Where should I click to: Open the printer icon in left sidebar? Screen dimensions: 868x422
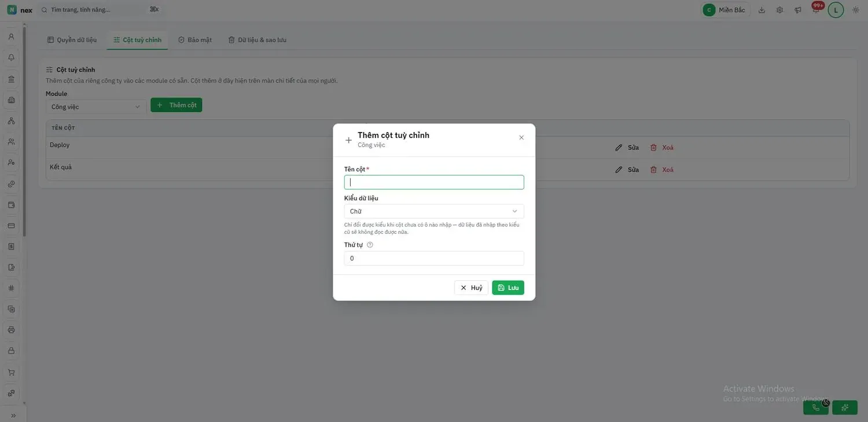coord(11,330)
